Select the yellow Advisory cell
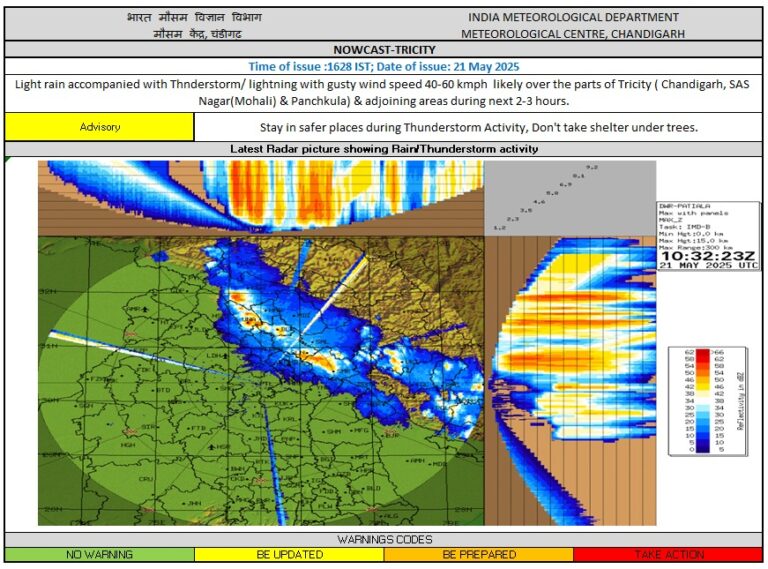This screenshot has width=768, height=569. tap(99, 127)
